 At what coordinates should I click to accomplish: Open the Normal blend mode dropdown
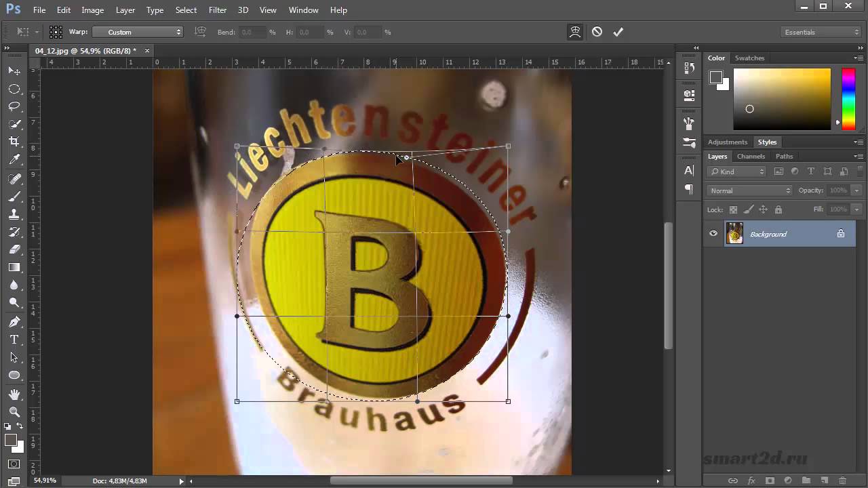pyautogui.click(x=749, y=190)
